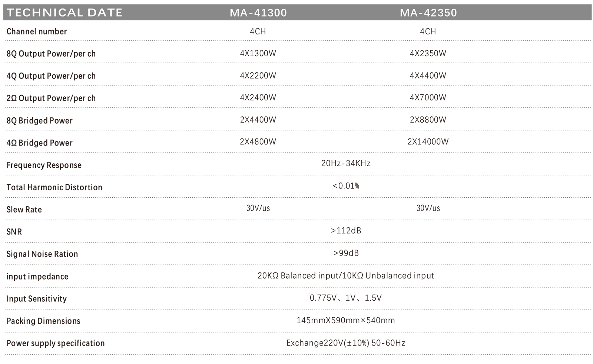Click the 4X2350W output power value
The width and height of the screenshot is (593, 364).
pyautogui.click(x=428, y=53)
